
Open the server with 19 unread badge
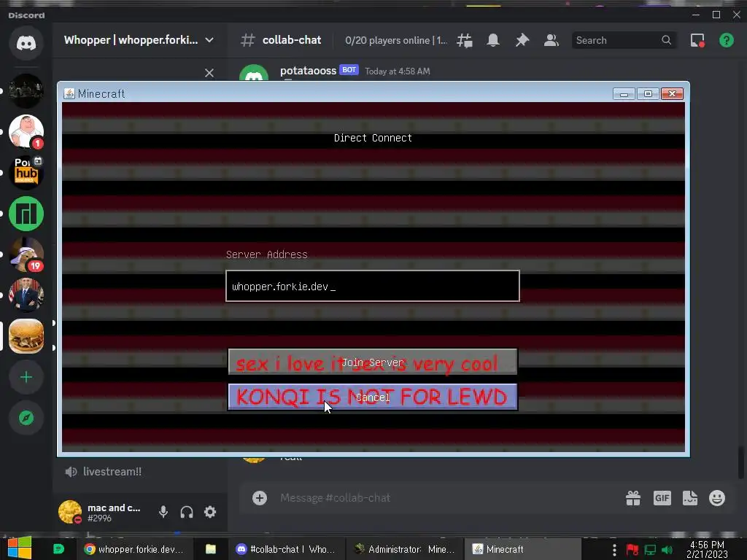point(26,254)
